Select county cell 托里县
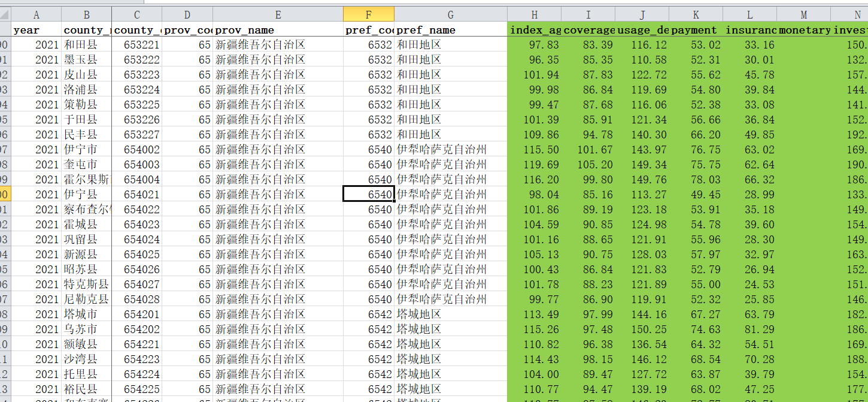The width and height of the screenshot is (868, 402). point(87,374)
